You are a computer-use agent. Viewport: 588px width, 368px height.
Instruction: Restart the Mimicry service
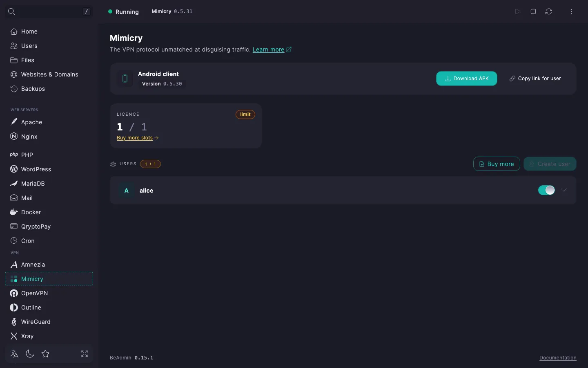pyautogui.click(x=549, y=11)
